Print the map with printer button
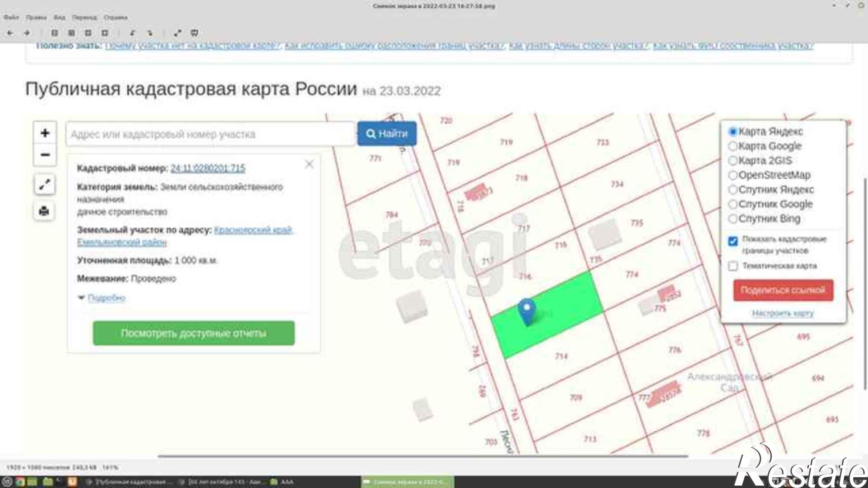The height and width of the screenshot is (488, 868). 44,211
